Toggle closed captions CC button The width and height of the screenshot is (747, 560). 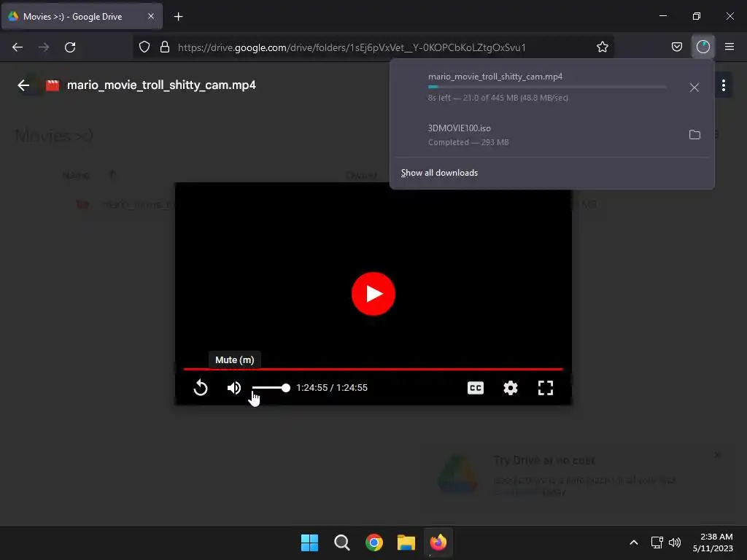(476, 388)
